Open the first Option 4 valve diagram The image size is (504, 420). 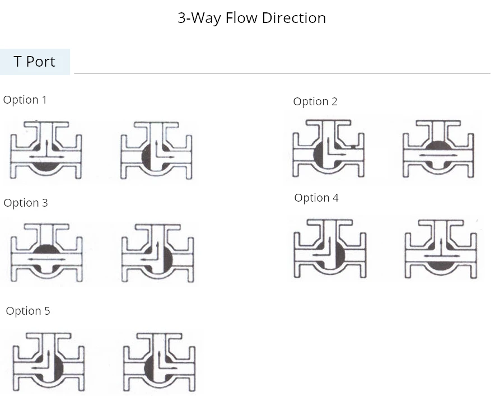tap(330, 249)
